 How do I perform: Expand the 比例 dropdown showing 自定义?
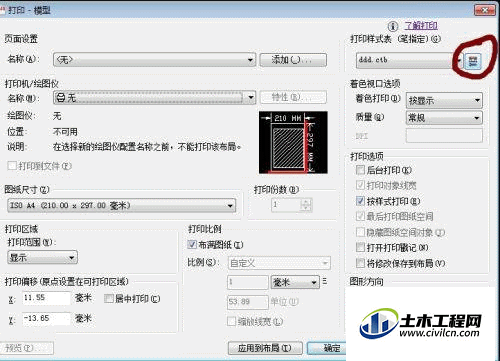pyautogui.click(x=279, y=263)
